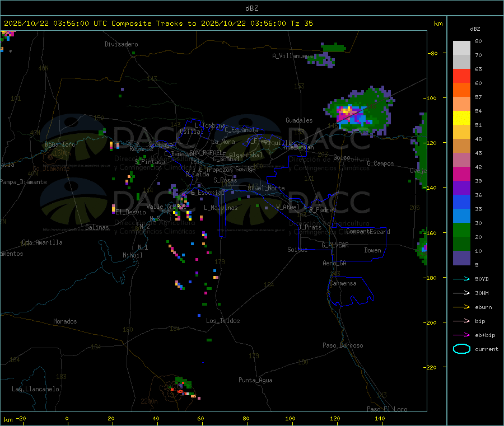This screenshot has width=504, height=426.
Task: Click the 80 dBZ light gray swatch
Action: point(461,48)
